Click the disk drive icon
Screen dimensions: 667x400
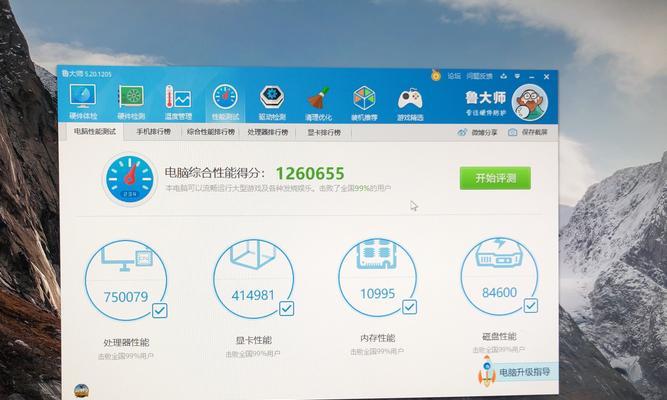[499, 253]
